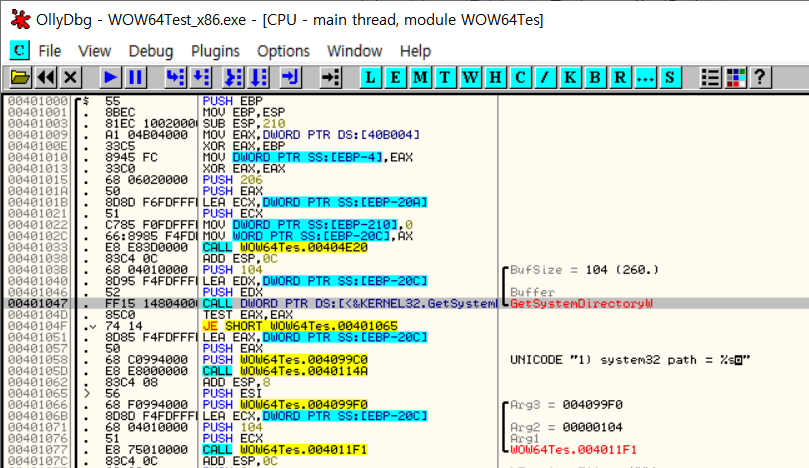809x468 pixels.
Task: Click Execute till return icon
Action: (290, 77)
